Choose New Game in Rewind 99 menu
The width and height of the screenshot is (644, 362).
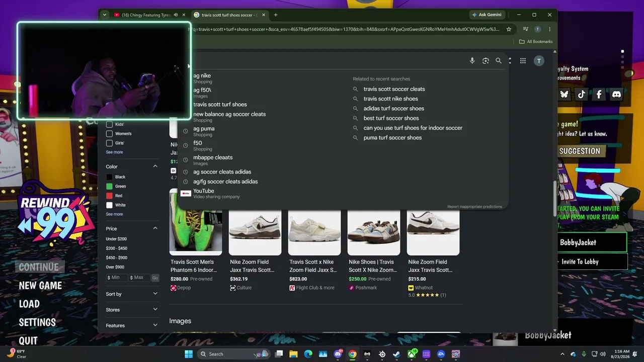coord(40,286)
